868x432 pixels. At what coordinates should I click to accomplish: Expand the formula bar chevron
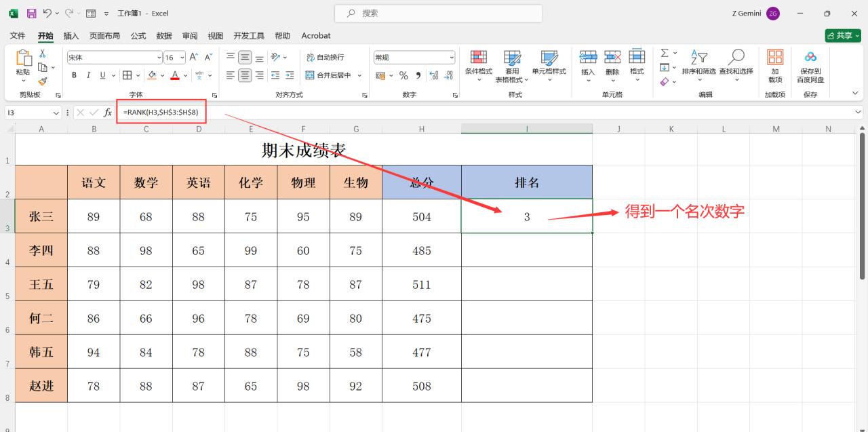(x=859, y=113)
